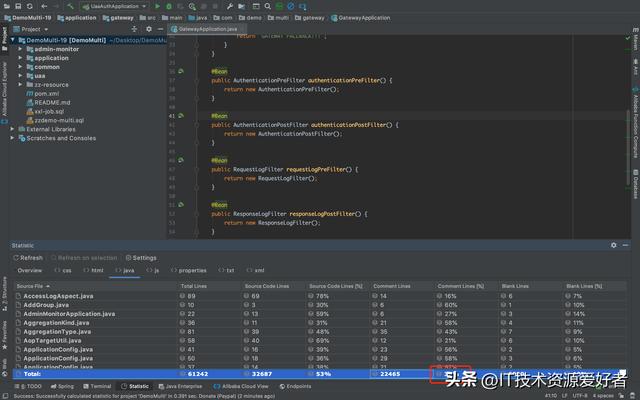The image size is (640, 400).
Task: Select README.md in project tree
Action: pyautogui.click(x=48, y=102)
